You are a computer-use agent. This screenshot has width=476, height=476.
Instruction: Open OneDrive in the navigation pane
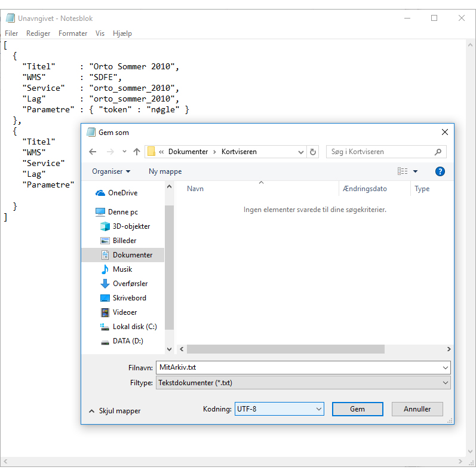[x=122, y=193]
